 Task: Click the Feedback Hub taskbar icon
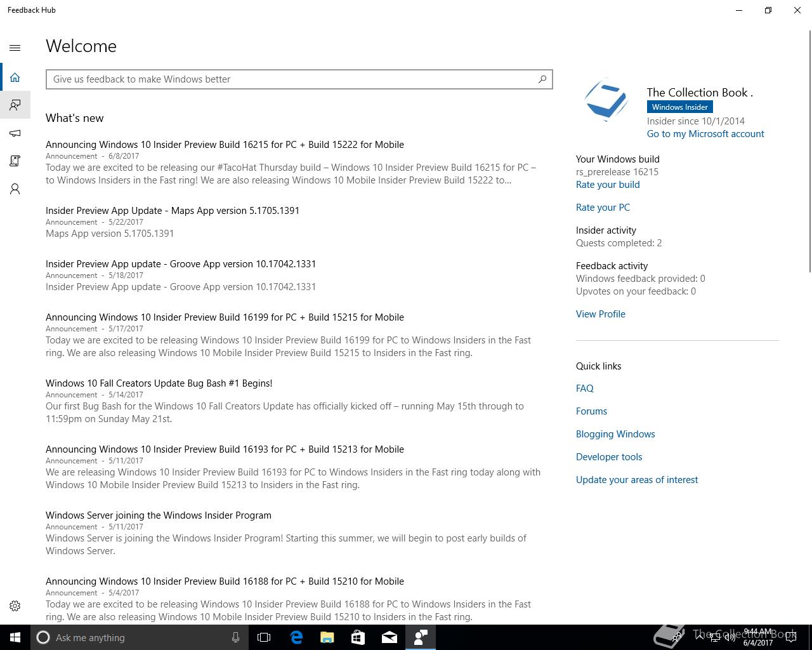pos(421,637)
